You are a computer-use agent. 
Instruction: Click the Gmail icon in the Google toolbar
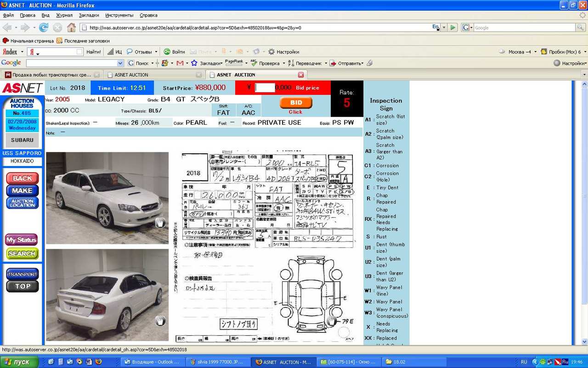pos(180,63)
